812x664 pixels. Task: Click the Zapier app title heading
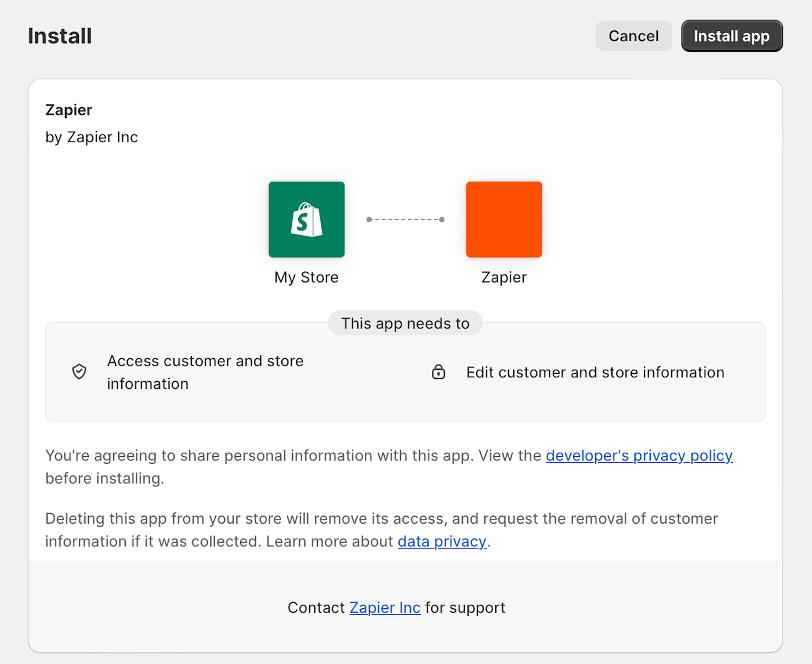tap(68, 110)
